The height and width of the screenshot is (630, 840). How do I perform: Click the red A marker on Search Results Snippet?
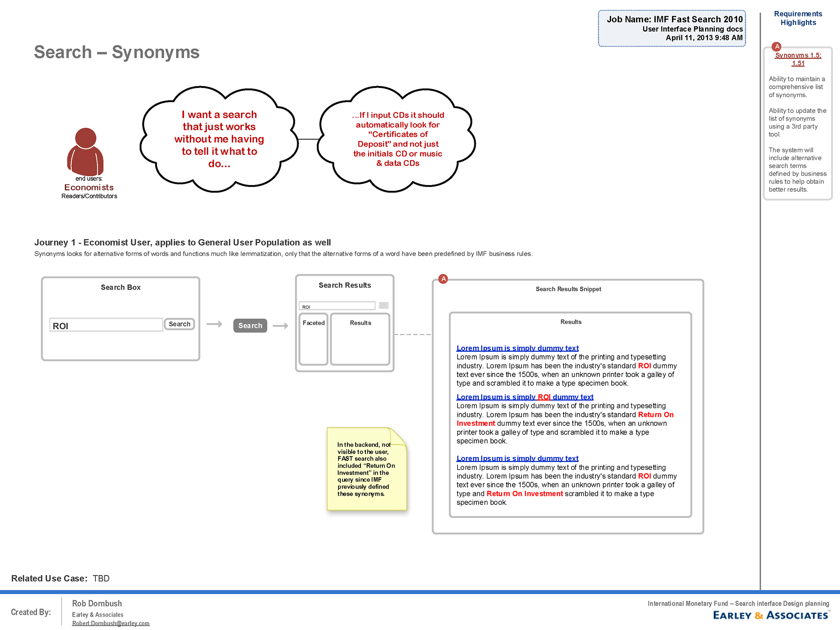[443, 279]
